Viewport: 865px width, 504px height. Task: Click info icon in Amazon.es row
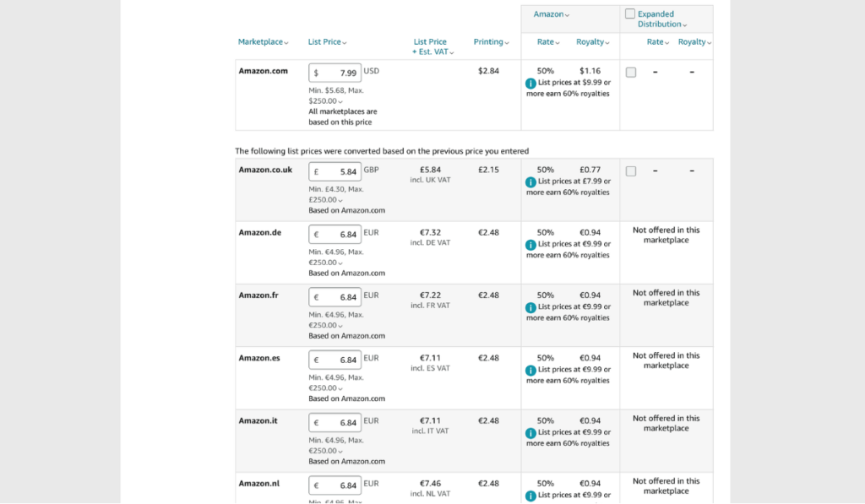pyautogui.click(x=530, y=371)
